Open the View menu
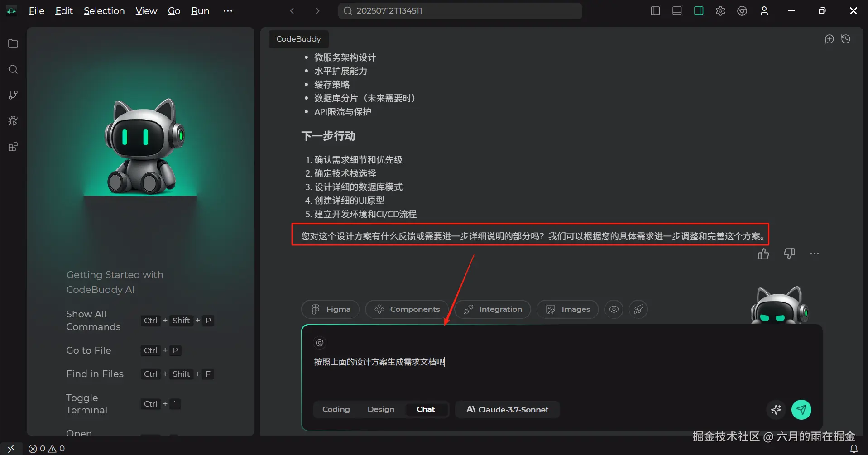The height and width of the screenshot is (455, 868). click(146, 11)
